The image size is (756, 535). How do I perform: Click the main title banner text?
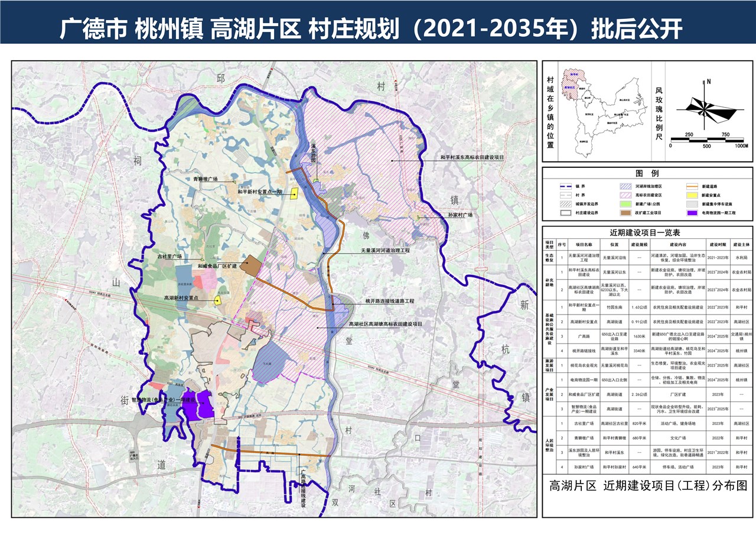click(x=372, y=28)
